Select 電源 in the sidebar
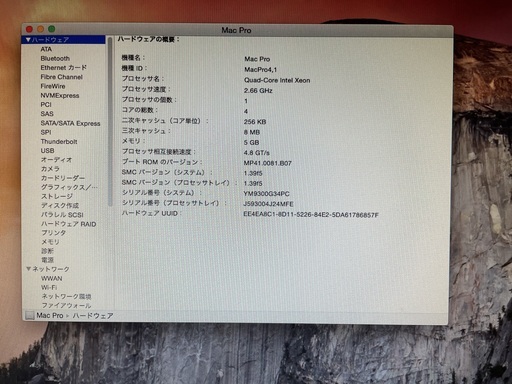The width and height of the screenshot is (512, 384). pyautogui.click(x=47, y=260)
